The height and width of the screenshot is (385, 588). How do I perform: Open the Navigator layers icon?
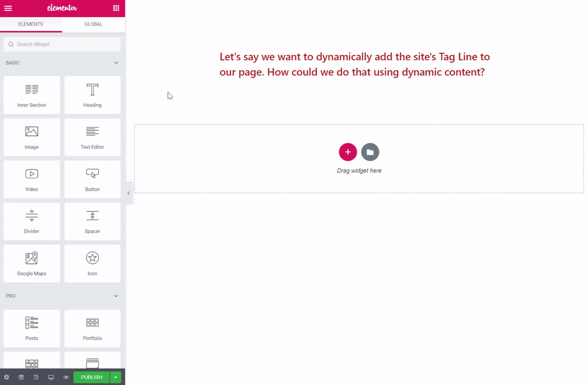click(x=21, y=377)
